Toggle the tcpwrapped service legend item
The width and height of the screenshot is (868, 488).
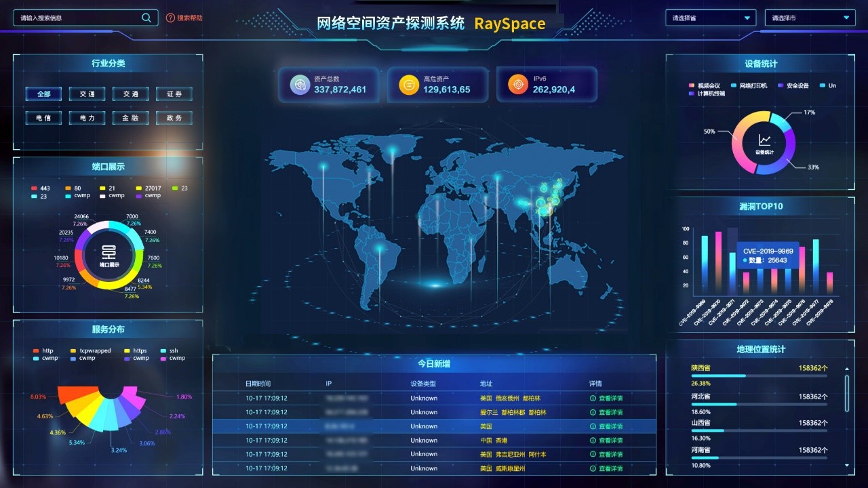[90, 351]
